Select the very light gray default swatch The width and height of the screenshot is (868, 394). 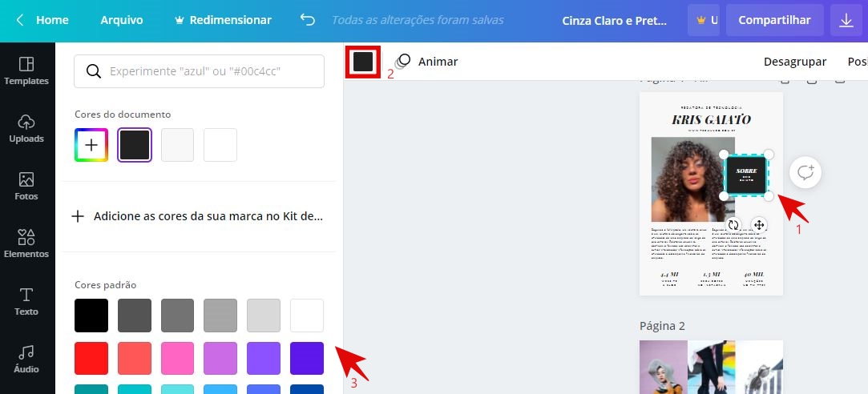click(264, 316)
